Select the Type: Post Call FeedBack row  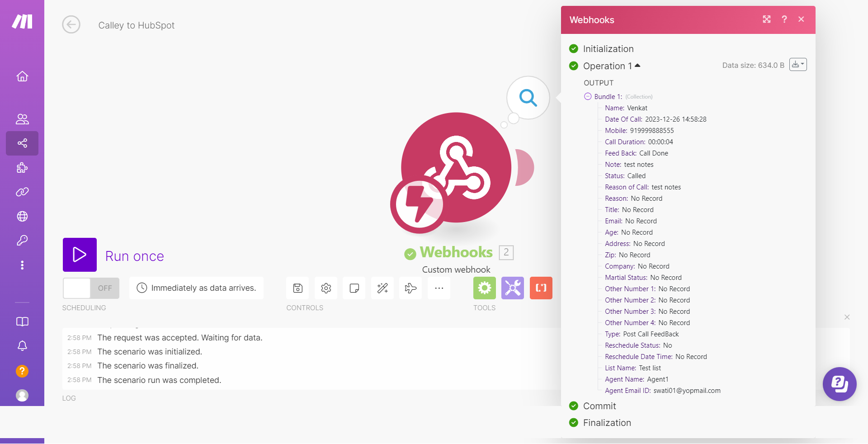pos(642,334)
